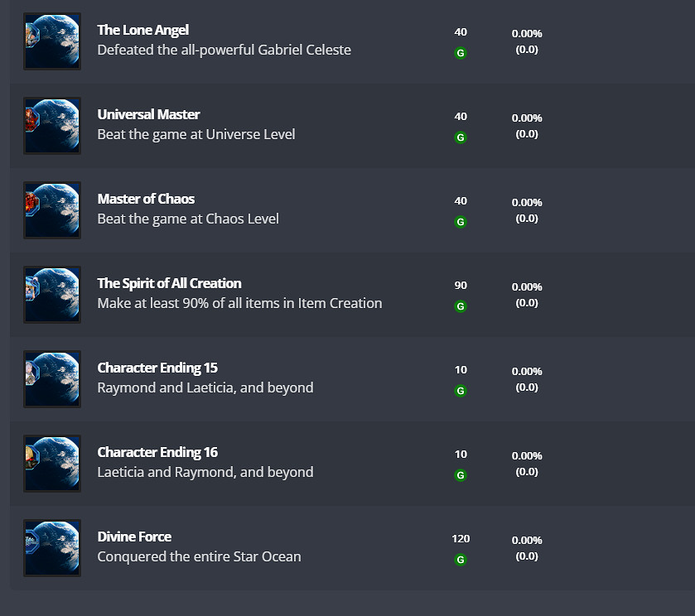Open the Universal Master title link
695x616 pixels.
click(x=148, y=114)
